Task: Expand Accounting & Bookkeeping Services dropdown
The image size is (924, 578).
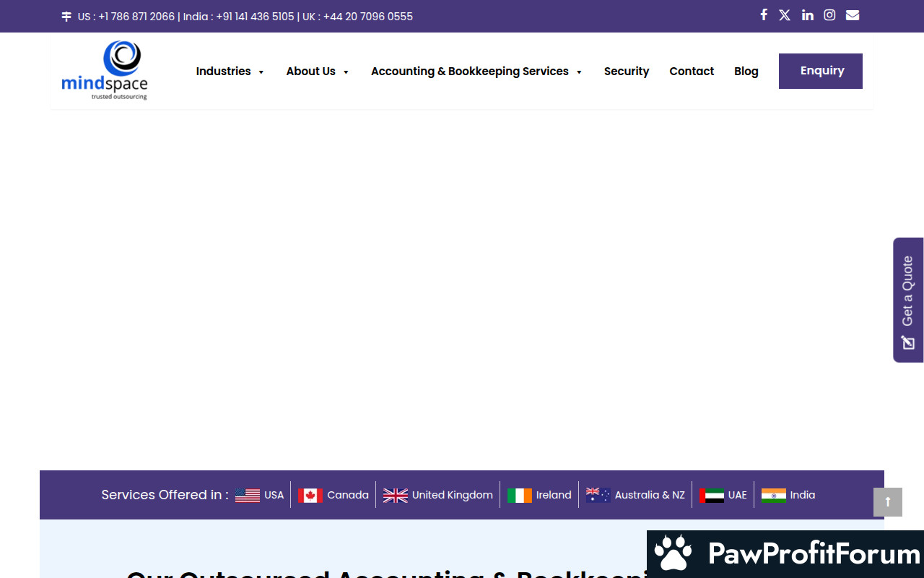Action: pyautogui.click(x=476, y=72)
